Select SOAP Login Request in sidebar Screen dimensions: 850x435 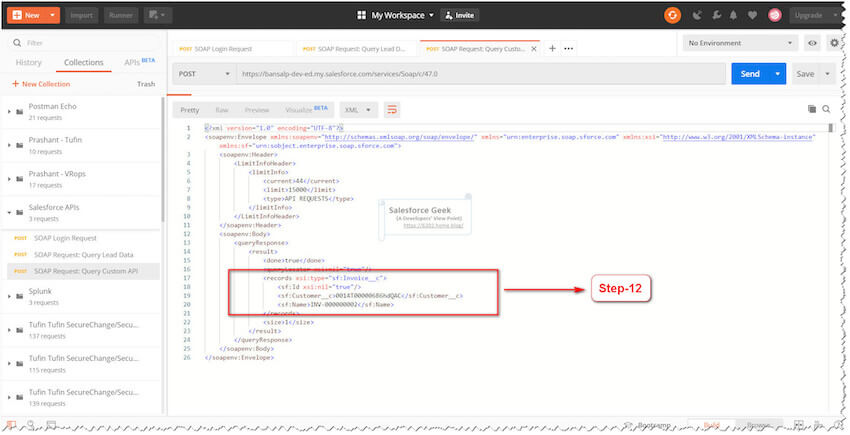(x=81, y=238)
